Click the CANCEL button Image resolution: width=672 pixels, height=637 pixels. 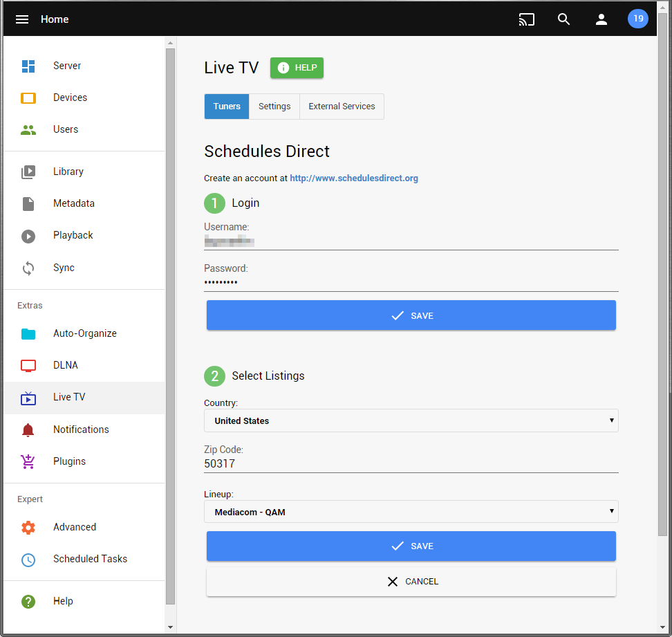(411, 582)
